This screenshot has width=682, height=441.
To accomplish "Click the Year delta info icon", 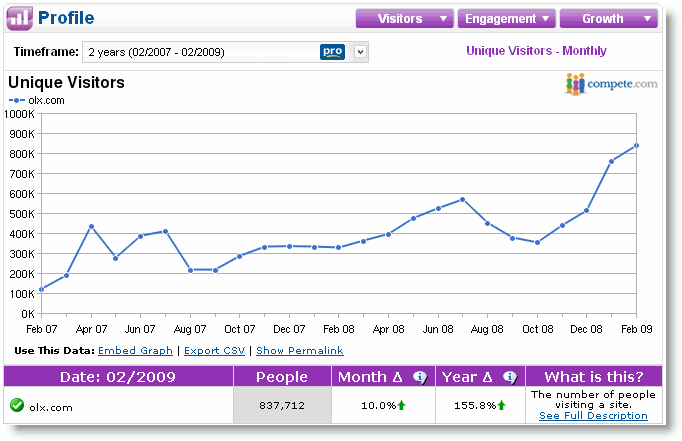I will (x=510, y=377).
